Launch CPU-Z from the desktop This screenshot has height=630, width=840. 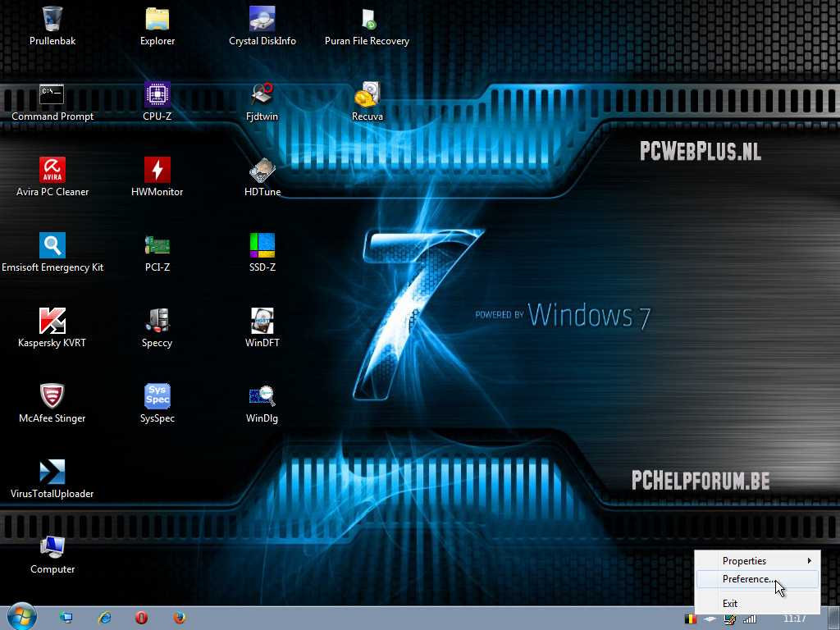[157, 94]
